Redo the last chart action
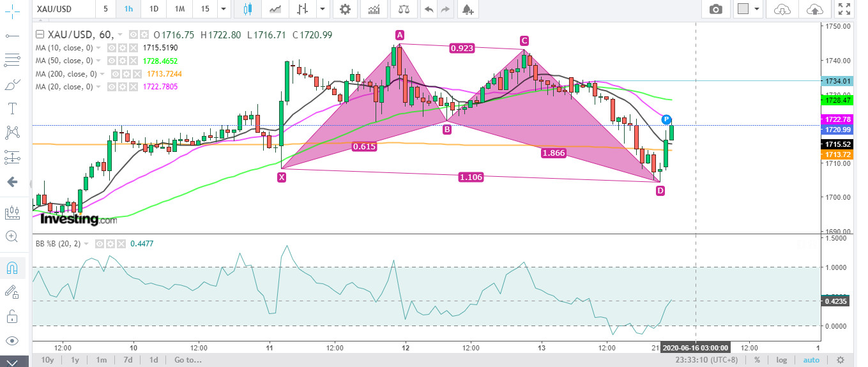This screenshot has width=868, height=367. pyautogui.click(x=445, y=9)
